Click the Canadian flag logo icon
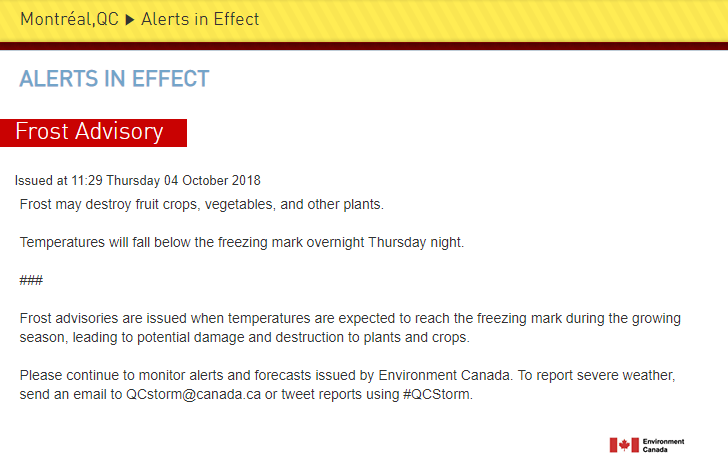 click(624, 445)
